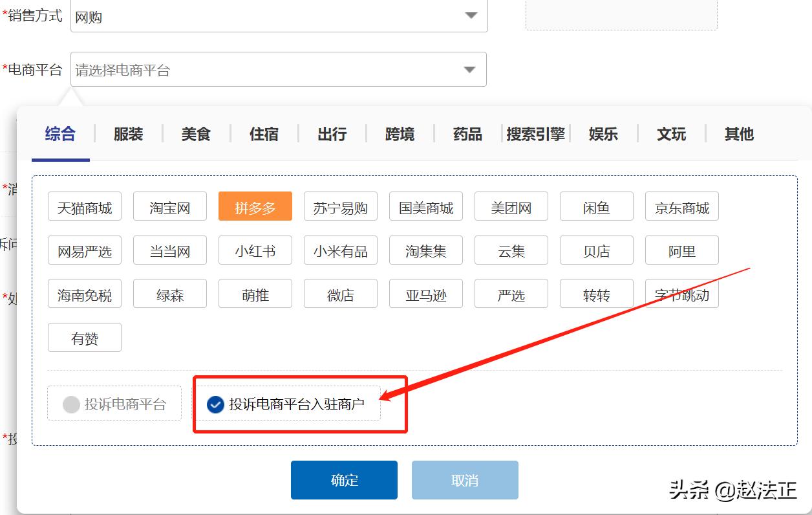Open the 跨境 category tab
Screen dimensions: 812x515
point(398,134)
